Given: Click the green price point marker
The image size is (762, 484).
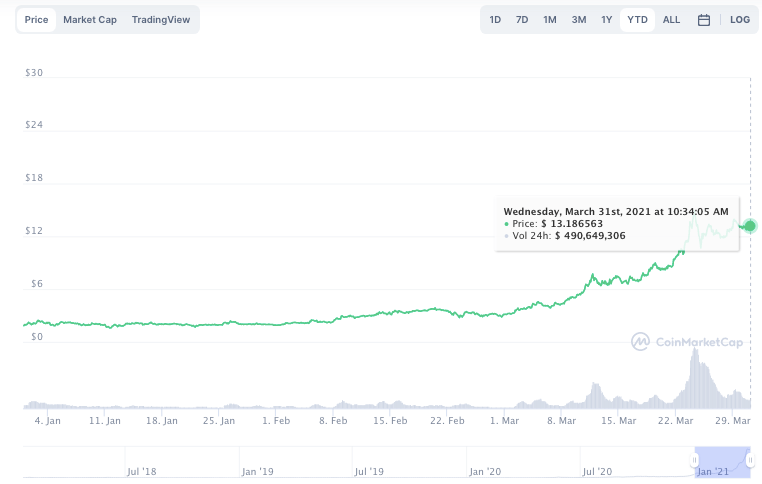Looking at the screenshot, I should [750, 225].
